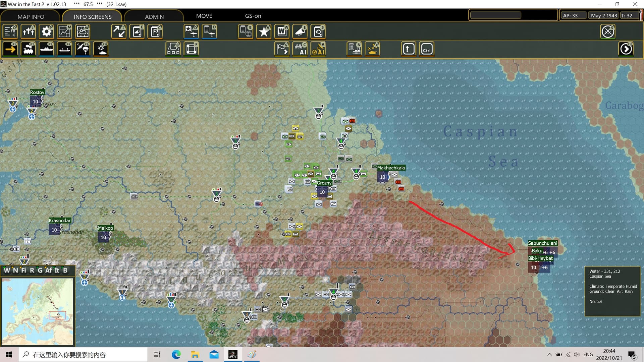Viewport: 644px width, 362px height.
Task: Select rail movement train icon (F2)
Action: [x=28, y=49]
